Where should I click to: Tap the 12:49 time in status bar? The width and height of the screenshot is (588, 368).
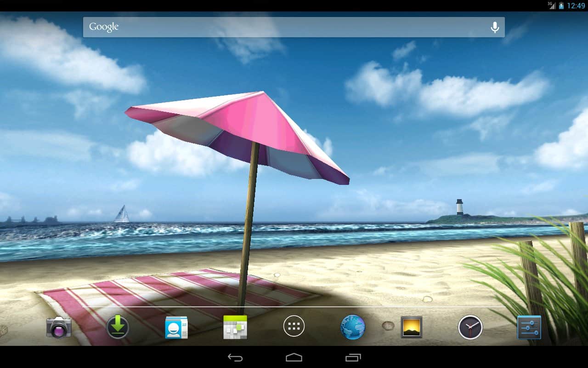click(576, 6)
